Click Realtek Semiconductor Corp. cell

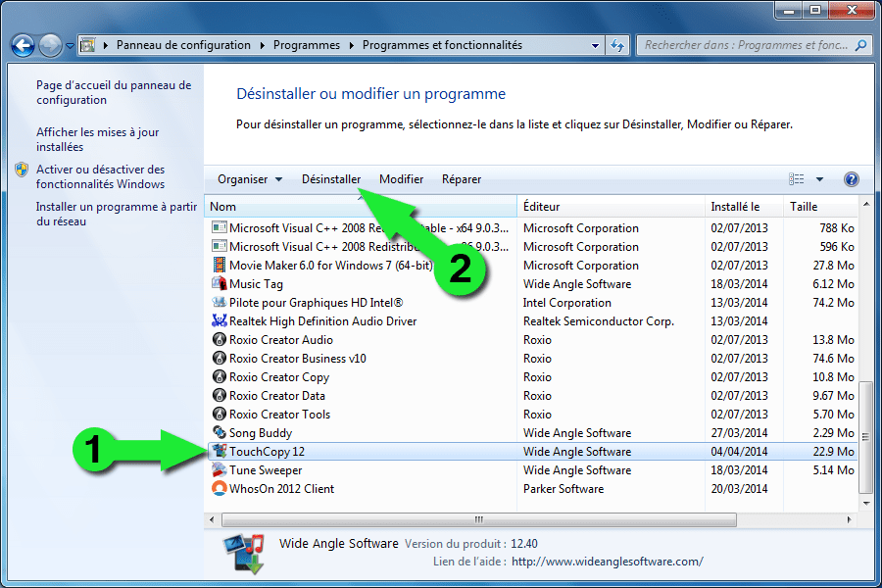click(x=598, y=321)
